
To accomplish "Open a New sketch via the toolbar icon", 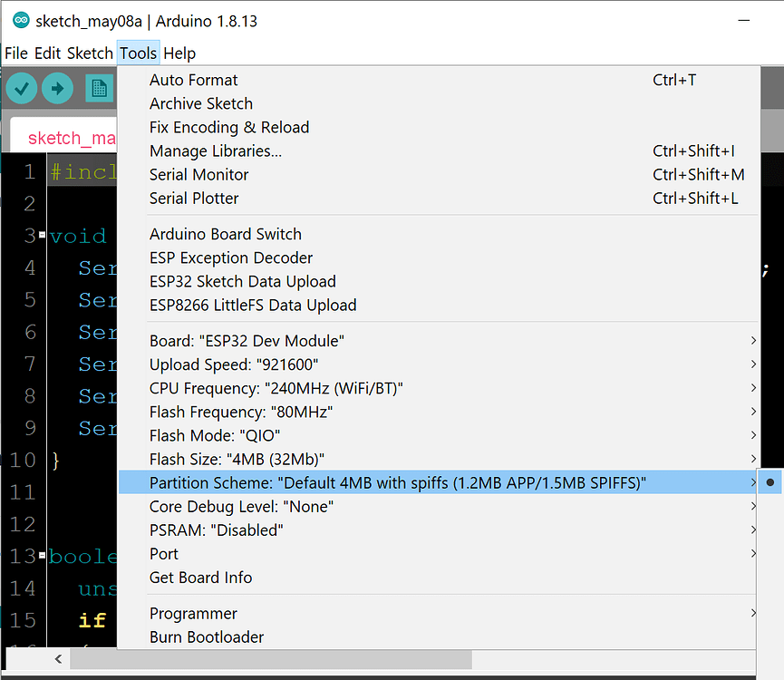I will [x=99, y=88].
